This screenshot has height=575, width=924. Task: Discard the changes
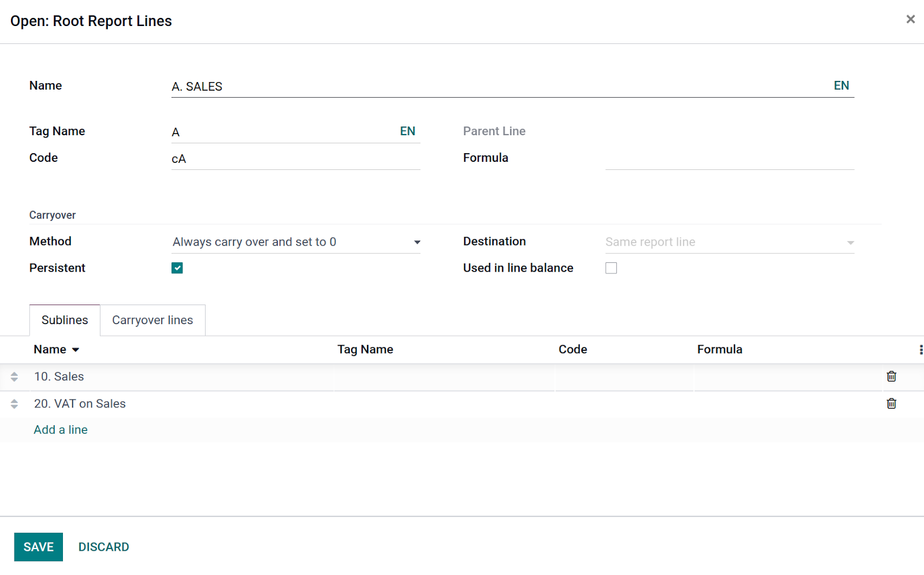coord(104,547)
